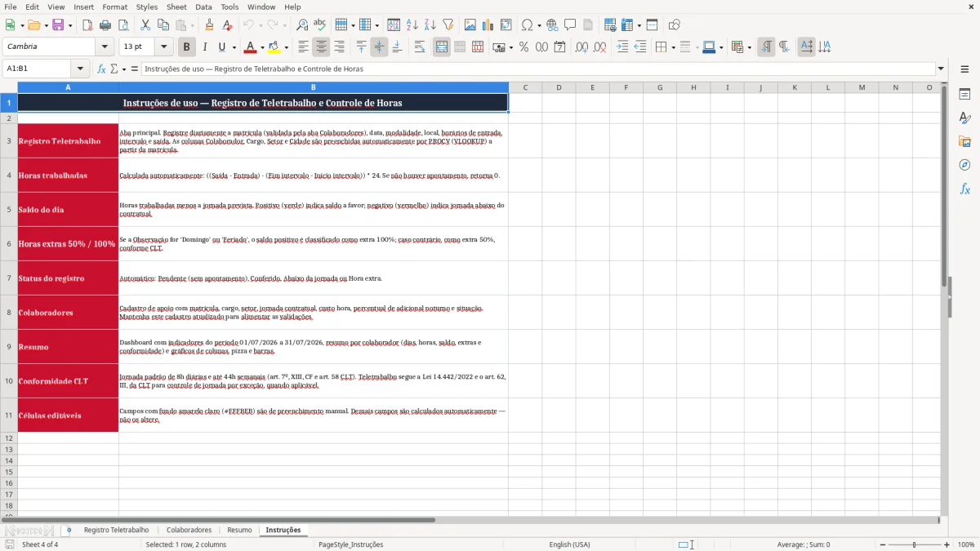Click the 100% zoom level
This screenshot has height=551, width=980.
click(x=966, y=544)
